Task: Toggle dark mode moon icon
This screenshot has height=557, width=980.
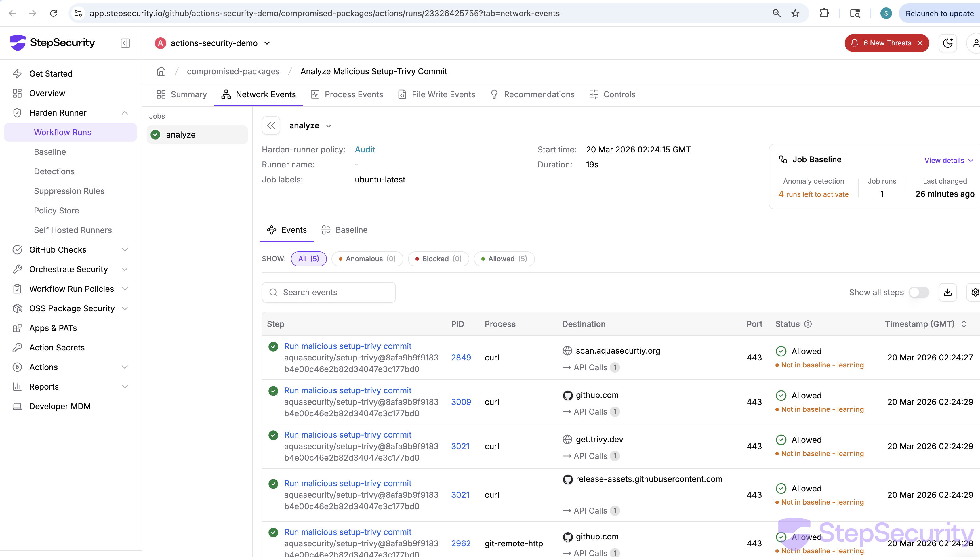Action: point(947,43)
